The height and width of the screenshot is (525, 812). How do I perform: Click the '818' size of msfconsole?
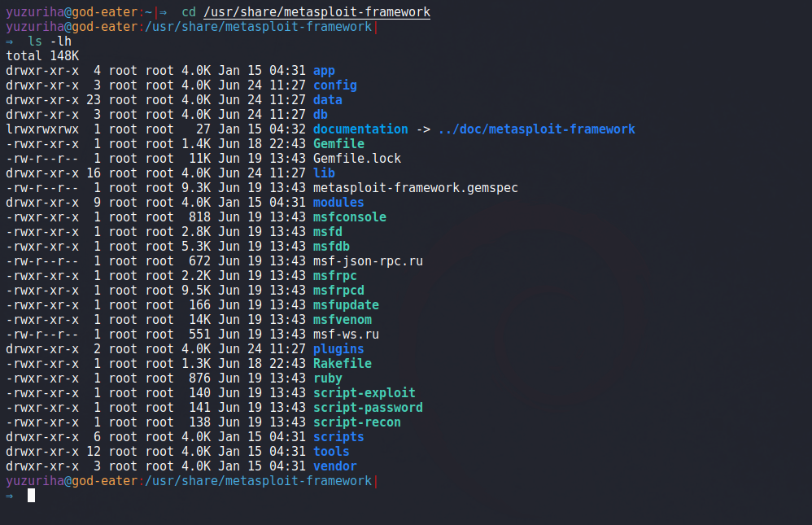point(199,217)
